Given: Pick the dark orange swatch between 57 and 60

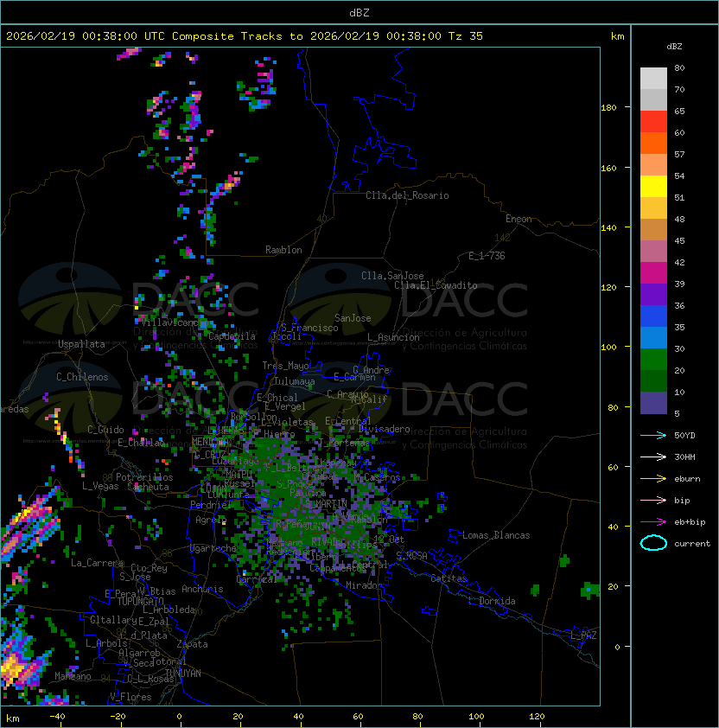Looking at the screenshot, I should (x=653, y=144).
